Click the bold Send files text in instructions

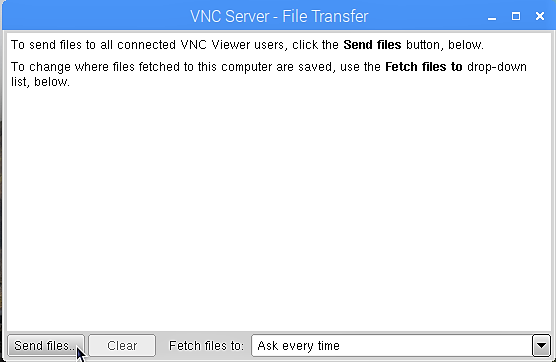pos(372,45)
